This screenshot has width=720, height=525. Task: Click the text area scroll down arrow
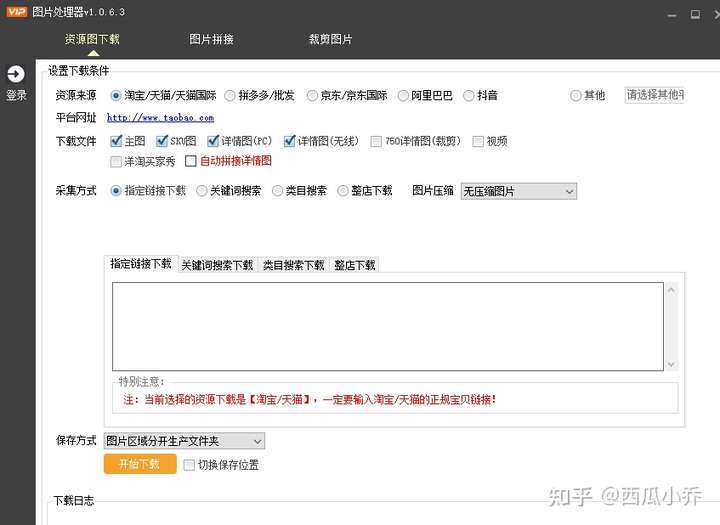tap(671, 364)
